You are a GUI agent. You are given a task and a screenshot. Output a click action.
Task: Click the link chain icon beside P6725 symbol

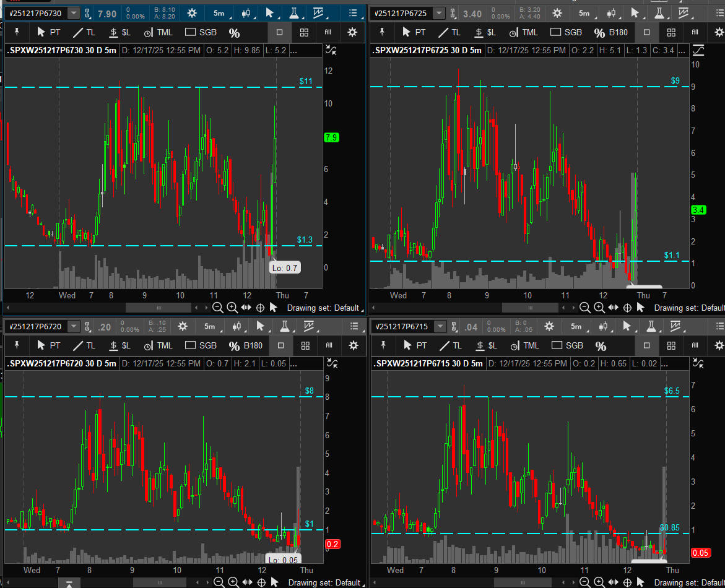coord(453,13)
